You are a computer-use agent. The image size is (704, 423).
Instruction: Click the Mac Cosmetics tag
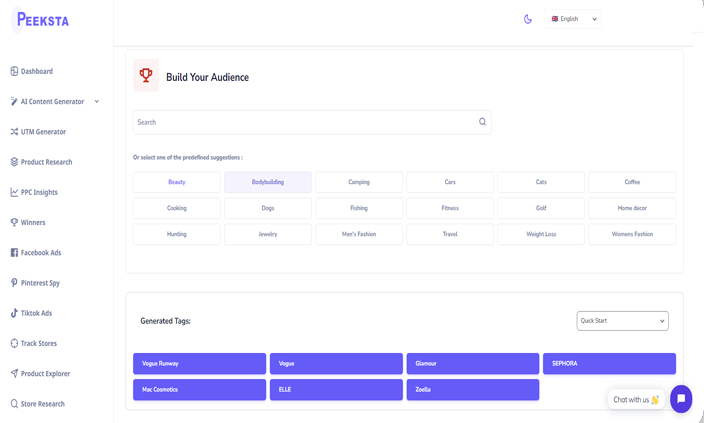pos(199,389)
